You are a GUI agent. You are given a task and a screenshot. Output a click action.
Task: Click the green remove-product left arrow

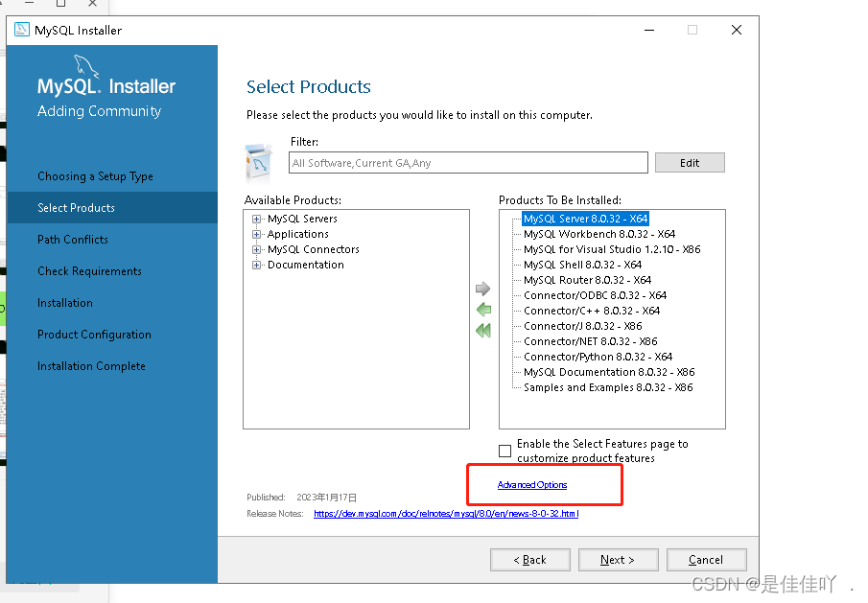[483, 310]
